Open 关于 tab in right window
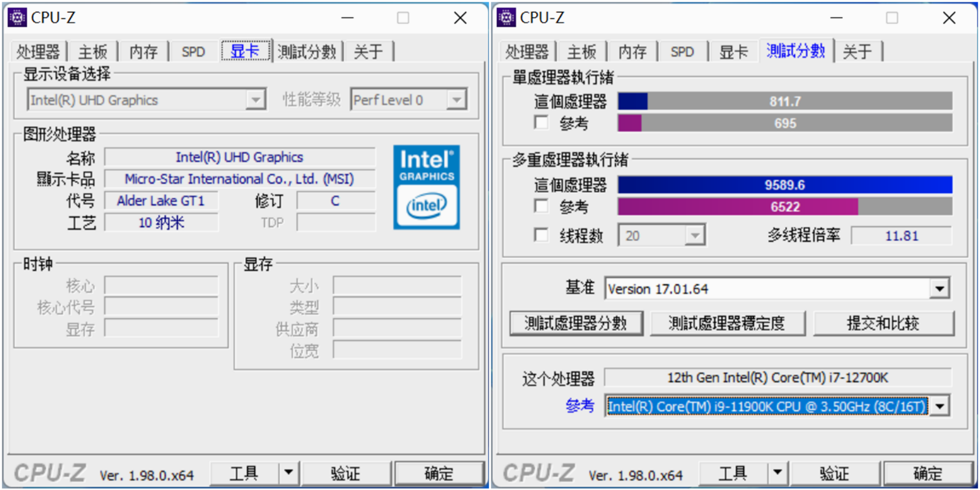Viewport: 980px width, 490px height. pos(858,51)
